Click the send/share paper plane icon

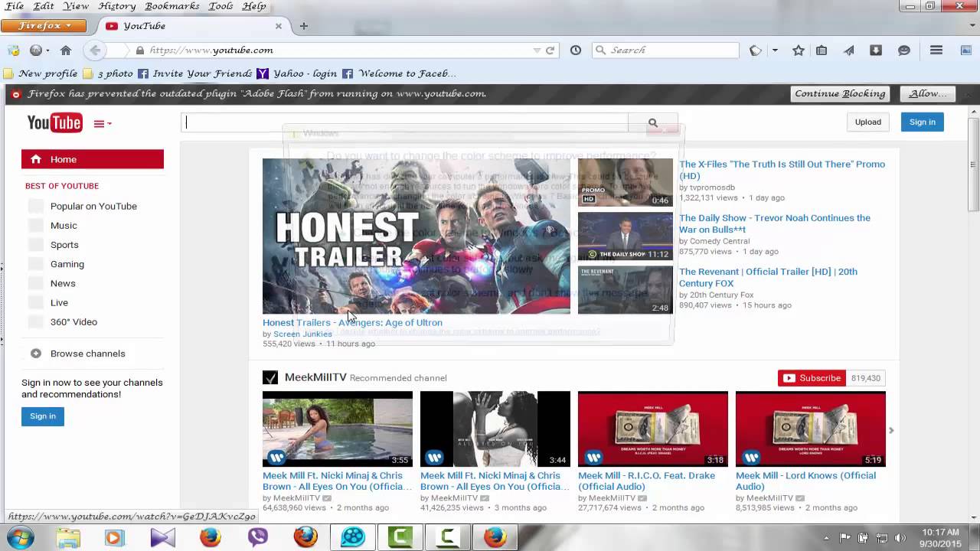[849, 51]
